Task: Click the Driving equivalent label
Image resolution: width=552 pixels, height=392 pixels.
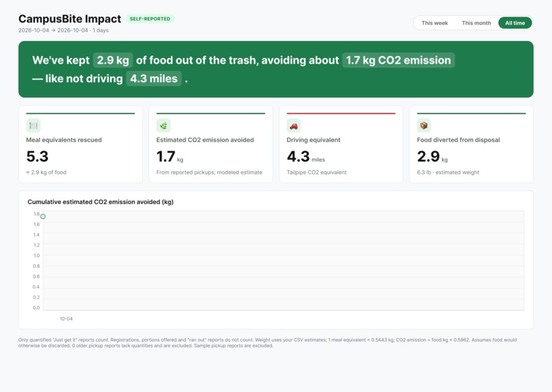Action: click(313, 140)
